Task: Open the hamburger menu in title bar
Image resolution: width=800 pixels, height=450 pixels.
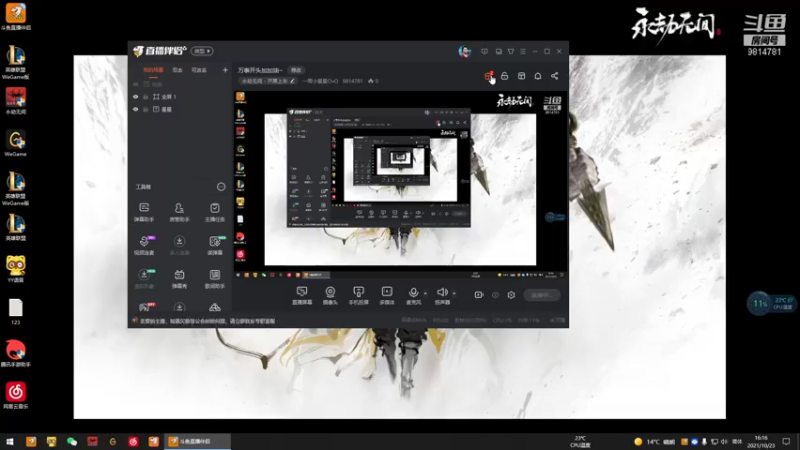Action: [x=523, y=51]
